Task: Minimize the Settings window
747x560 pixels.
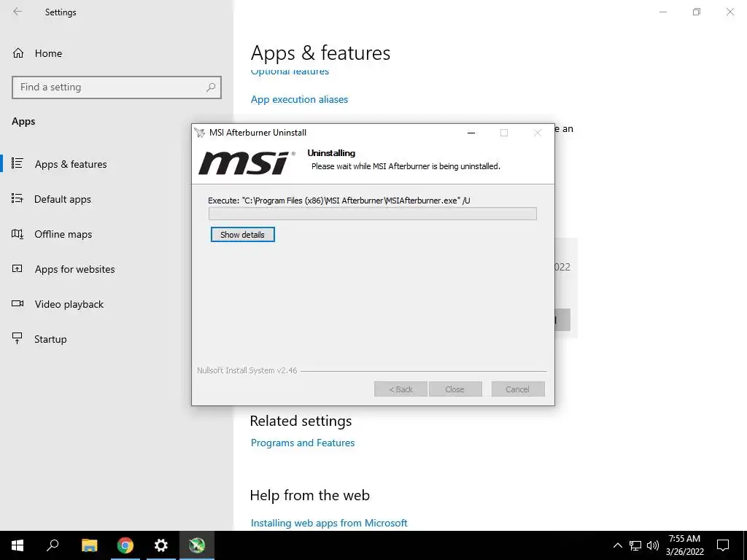Action: 662,12
